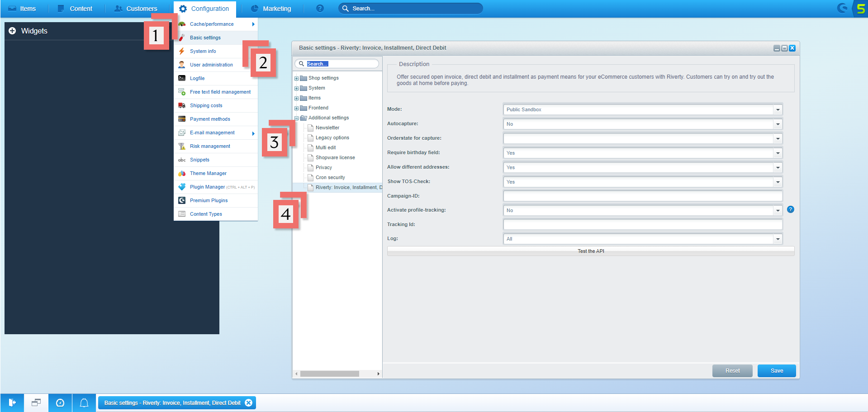Add widget using the Widgets plus icon

12,31
